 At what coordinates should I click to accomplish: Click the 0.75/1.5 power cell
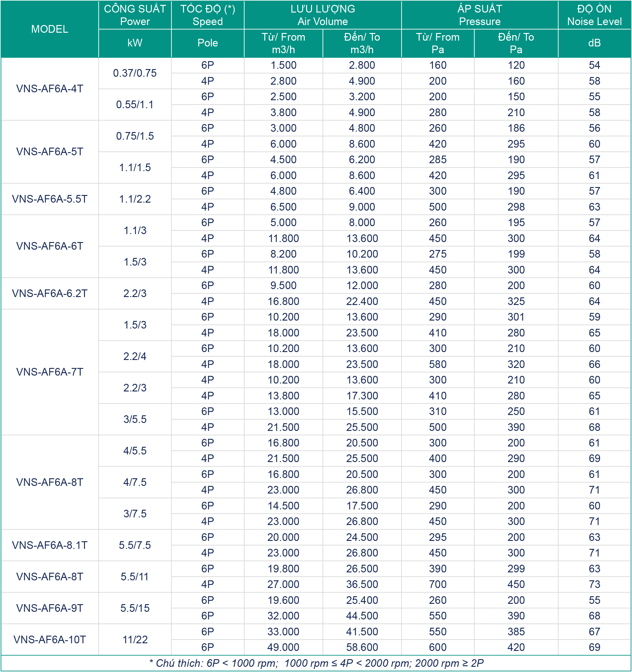click(x=135, y=136)
